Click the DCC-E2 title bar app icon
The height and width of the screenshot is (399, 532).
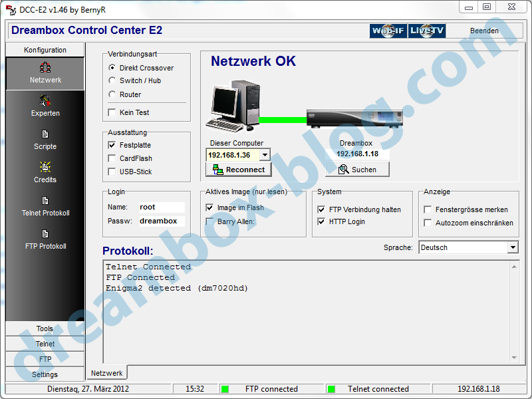point(11,10)
